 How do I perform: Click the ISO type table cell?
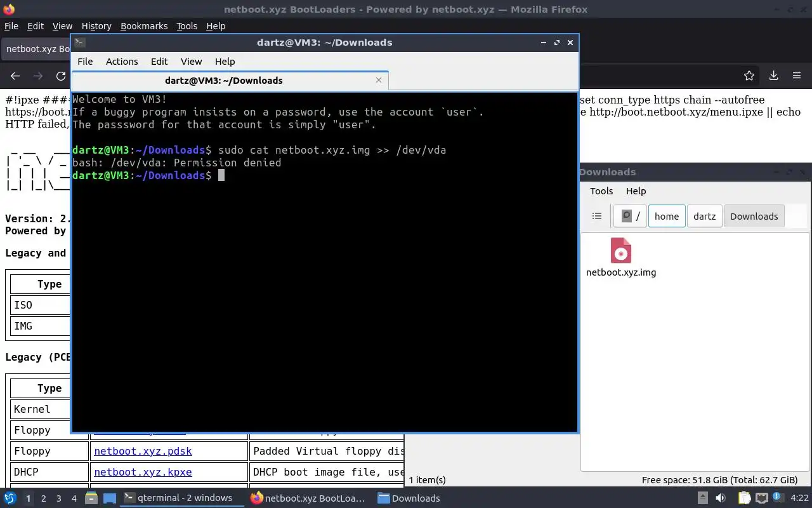click(40, 305)
